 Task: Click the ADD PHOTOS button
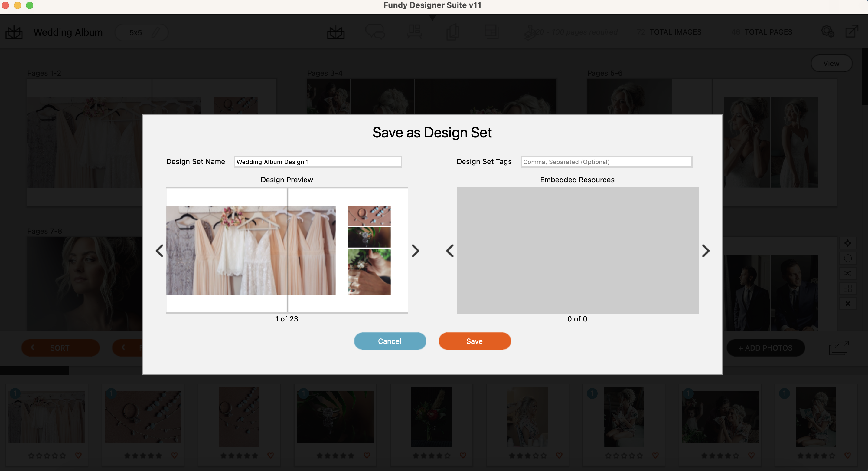765,347
